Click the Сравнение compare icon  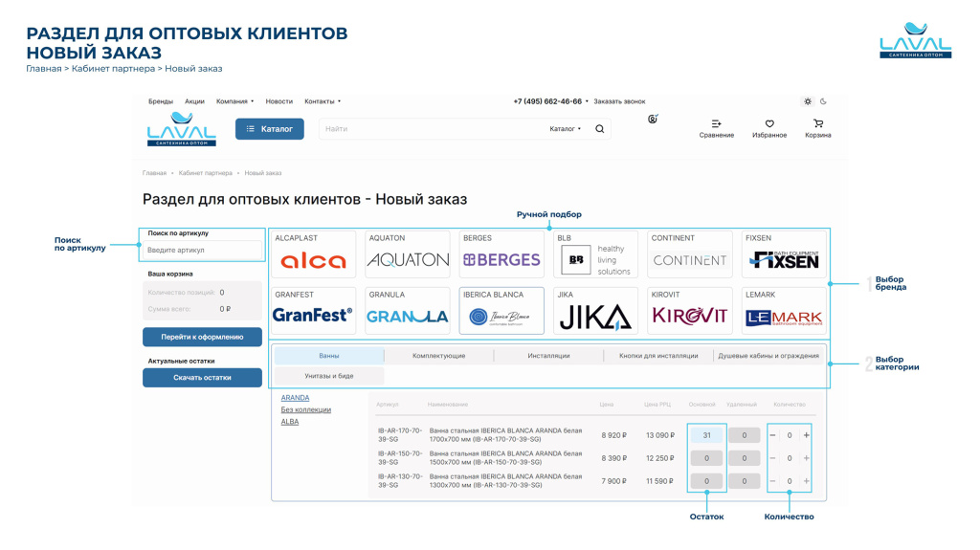[x=716, y=123]
